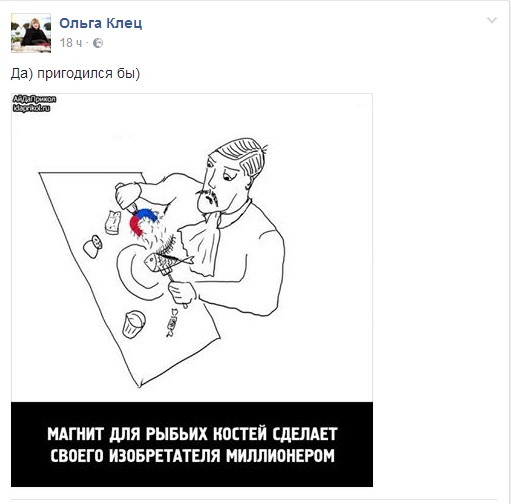Click the idaprikol.ru watermark text
This screenshot has width=511, height=504.
pos(31,108)
